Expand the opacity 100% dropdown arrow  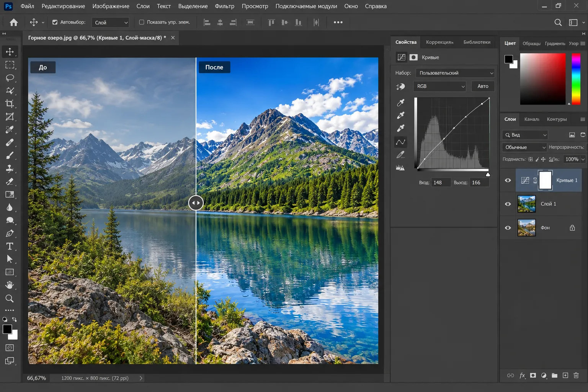(583, 159)
